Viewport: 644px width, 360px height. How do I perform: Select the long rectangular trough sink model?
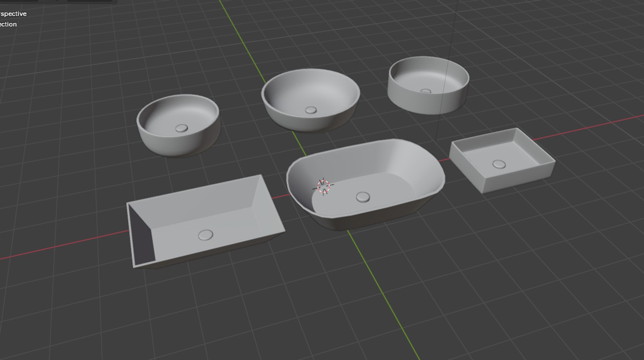205,222
